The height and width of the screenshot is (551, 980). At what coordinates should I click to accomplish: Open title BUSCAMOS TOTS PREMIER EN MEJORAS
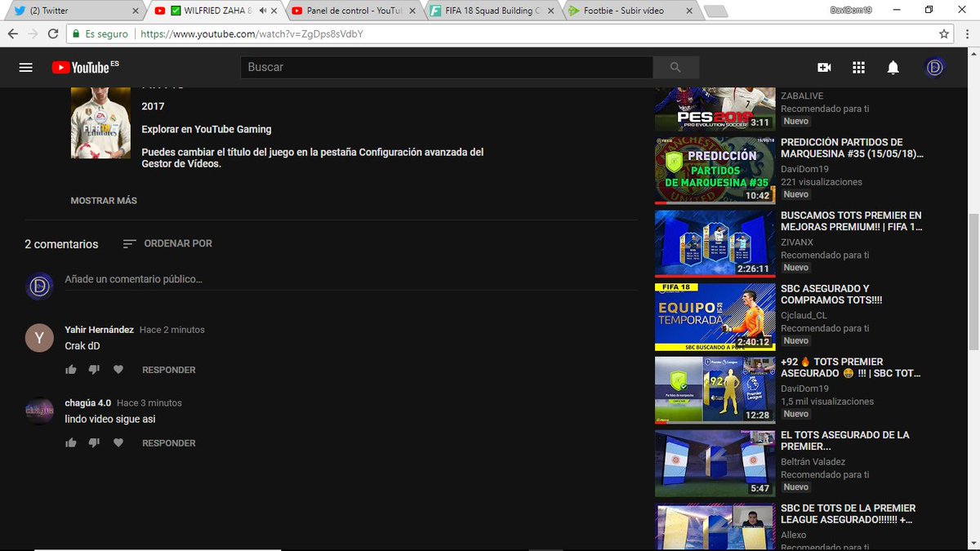point(852,221)
